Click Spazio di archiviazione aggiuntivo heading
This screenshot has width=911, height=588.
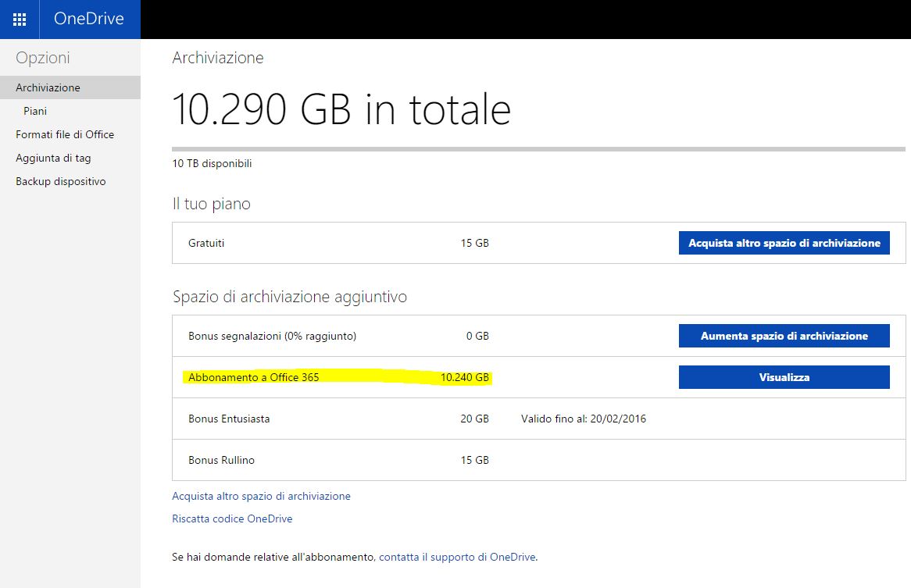290,298
